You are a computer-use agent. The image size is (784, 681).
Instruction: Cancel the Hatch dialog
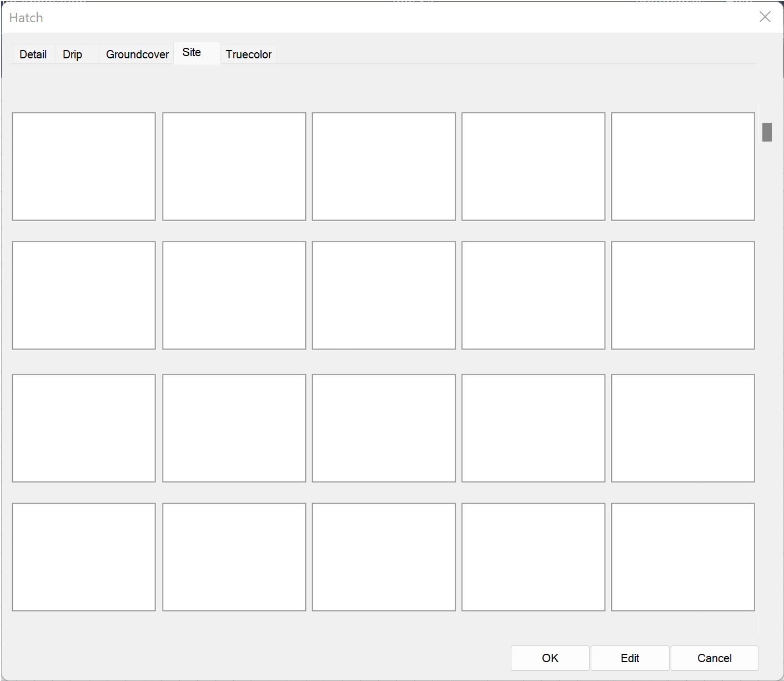715,658
